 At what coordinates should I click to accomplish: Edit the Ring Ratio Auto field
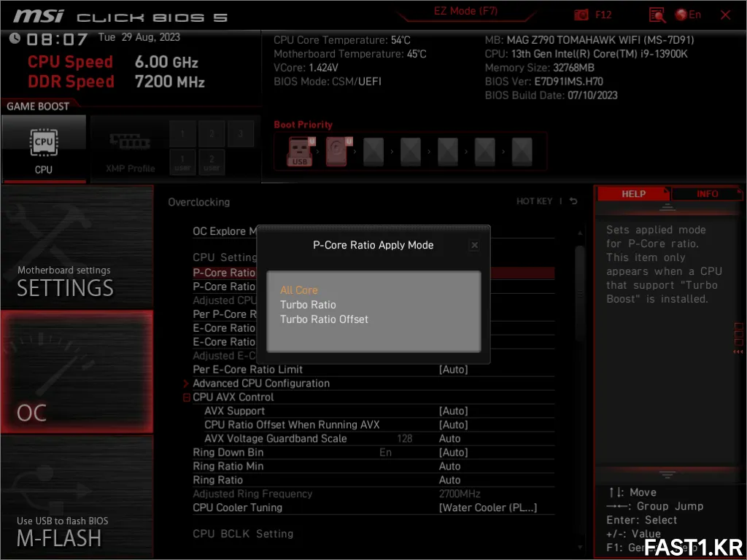point(449,480)
